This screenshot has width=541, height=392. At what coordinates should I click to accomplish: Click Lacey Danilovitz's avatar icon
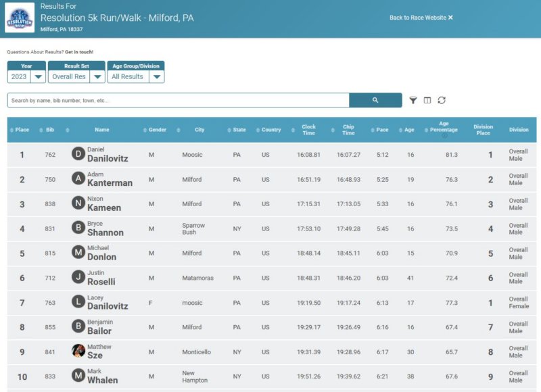tap(78, 302)
